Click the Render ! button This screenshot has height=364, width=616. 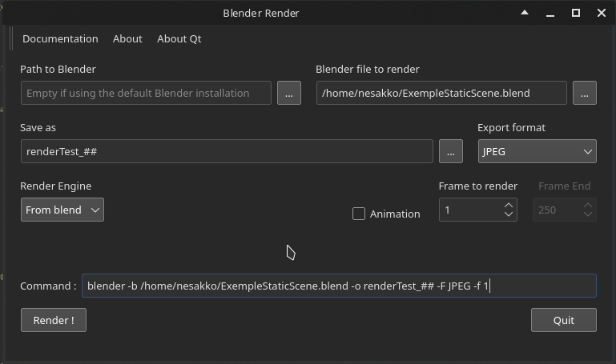[x=54, y=320]
